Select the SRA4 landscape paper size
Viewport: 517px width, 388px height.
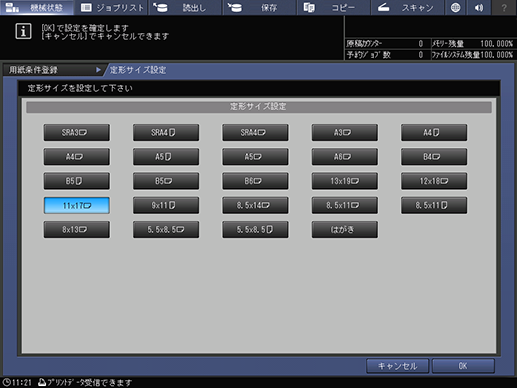255,132
